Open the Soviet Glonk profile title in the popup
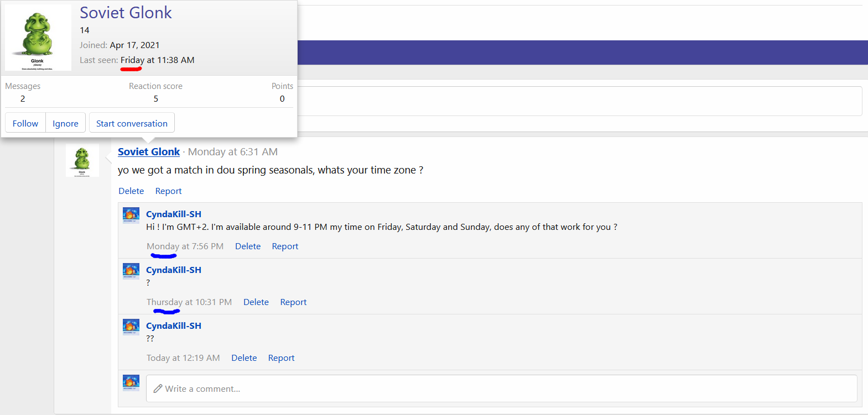Viewport: 868px width, 415px height. tap(126, 13)
